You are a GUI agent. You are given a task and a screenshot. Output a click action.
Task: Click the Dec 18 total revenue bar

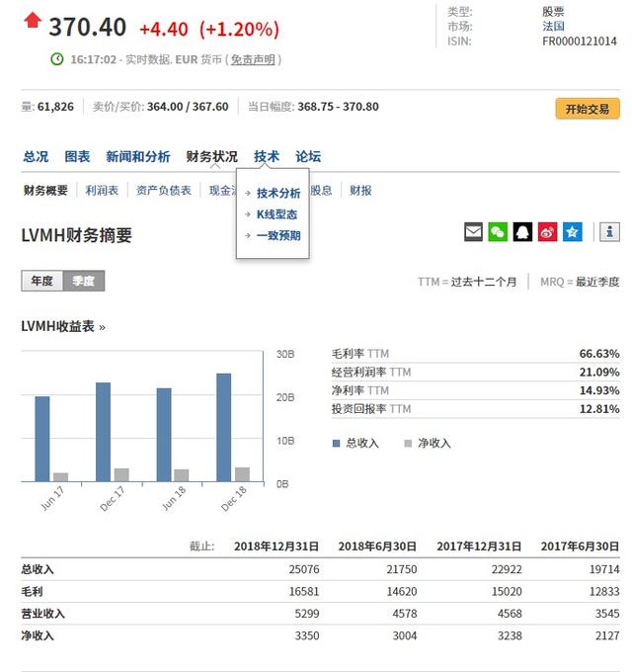(224, 427)
